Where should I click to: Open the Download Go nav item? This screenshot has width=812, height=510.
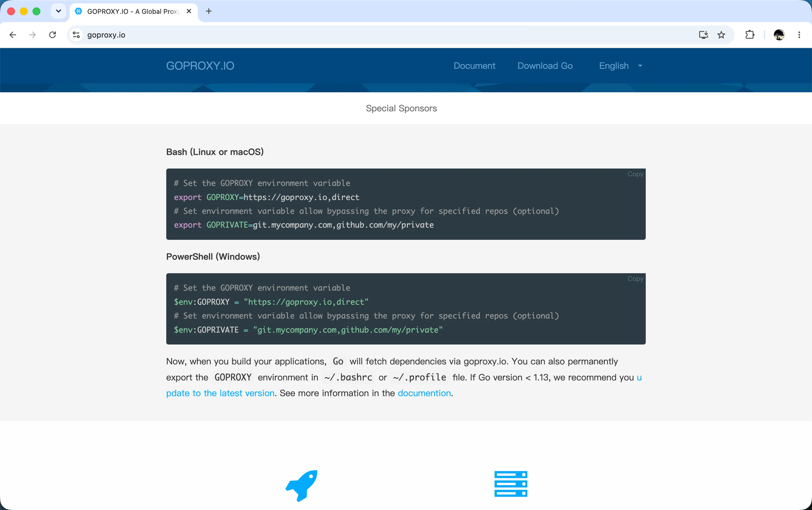pyautogui.click(x=545, y=66)
